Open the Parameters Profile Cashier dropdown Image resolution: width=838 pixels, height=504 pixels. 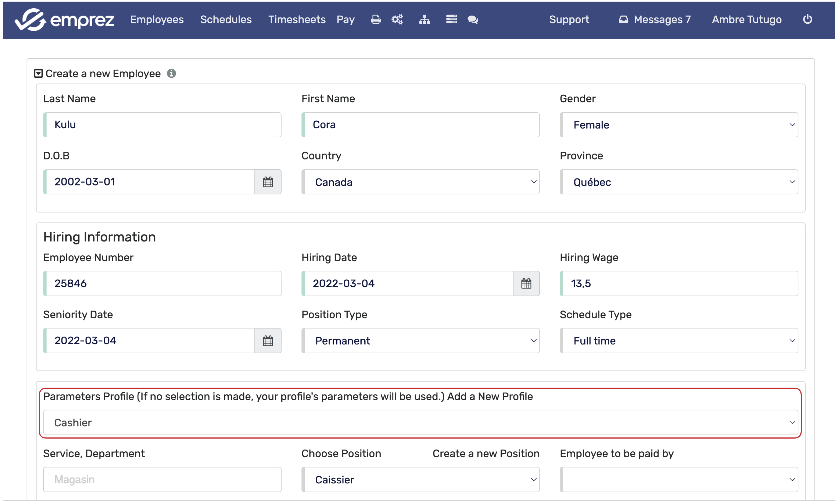coord(420,422)
